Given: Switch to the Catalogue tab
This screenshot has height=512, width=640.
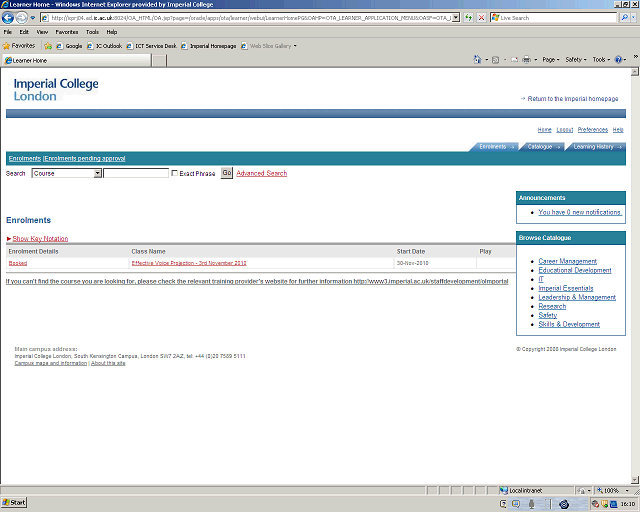Looking at the screenshot, I should click(x=542, y=147).
